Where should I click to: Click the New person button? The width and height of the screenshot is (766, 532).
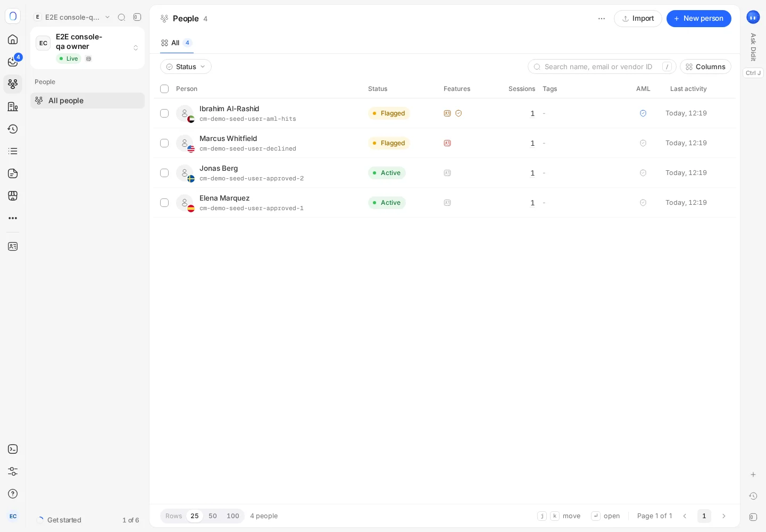click(x=699, y=19)
